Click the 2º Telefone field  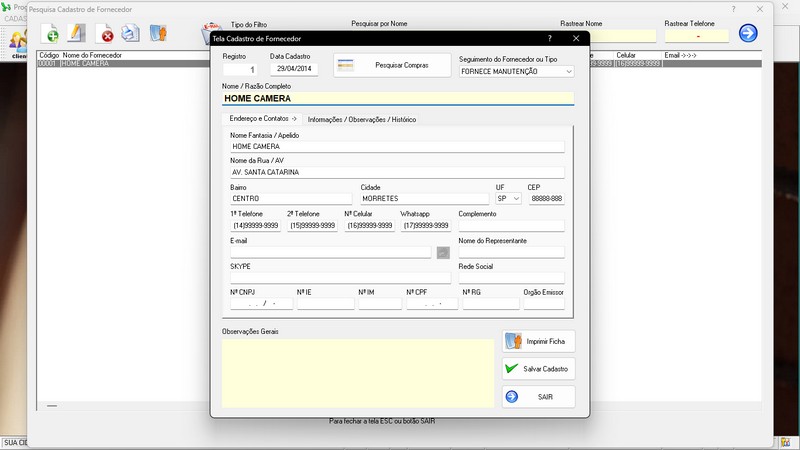click(x=312, y=226)
